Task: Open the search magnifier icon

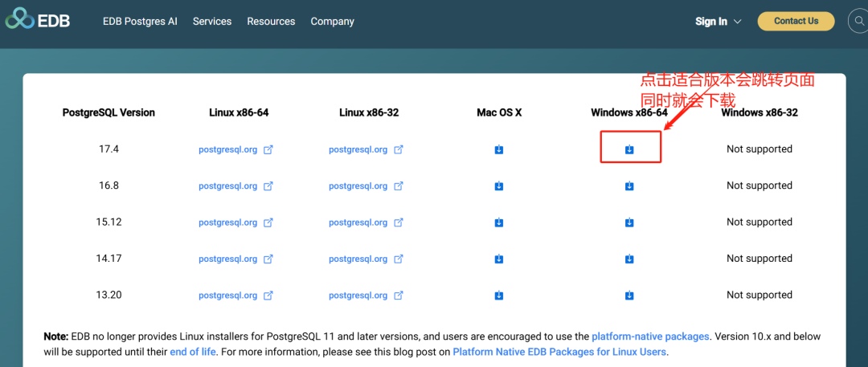Action: tap(859, 21)
